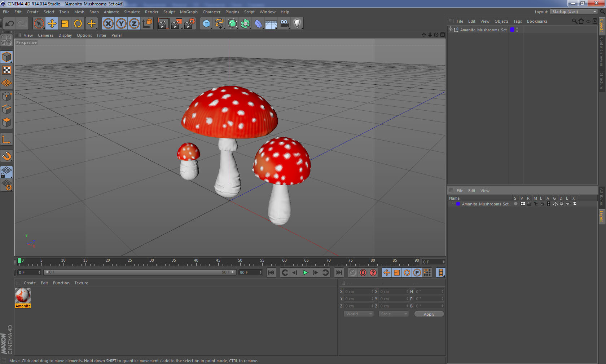Toggle Enable Snap magnet icon
This screenshot has height=364, width=606.
click(6, 156)
